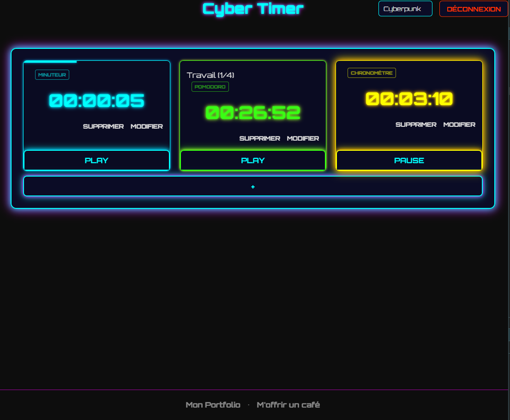Click the MINUTEUR type badge
This screenshot has height=420, width=510.
tap(52, 75)
